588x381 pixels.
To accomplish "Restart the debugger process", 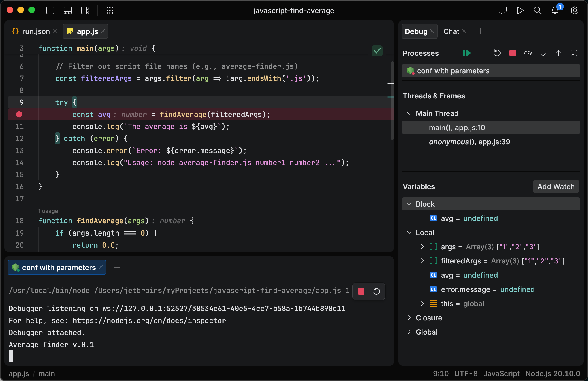I will (497, 53).
